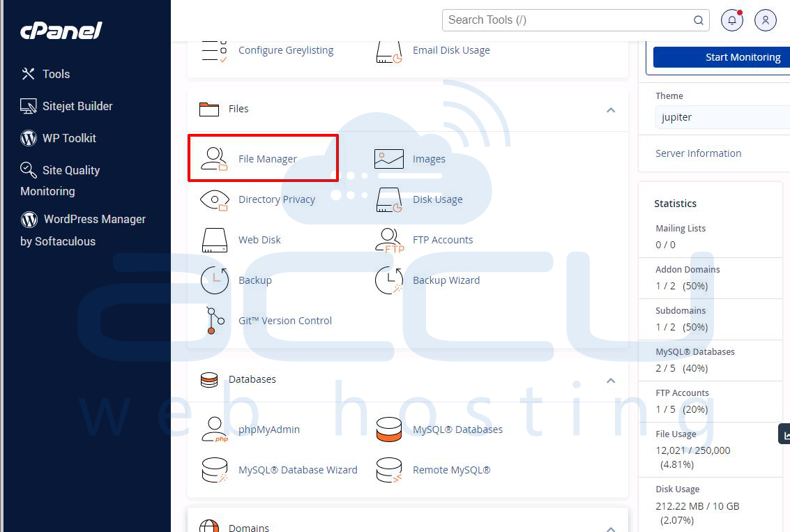The image size is (790, 532).
Task: Collapse the Databases section chevron
Action: coord(611,381)
